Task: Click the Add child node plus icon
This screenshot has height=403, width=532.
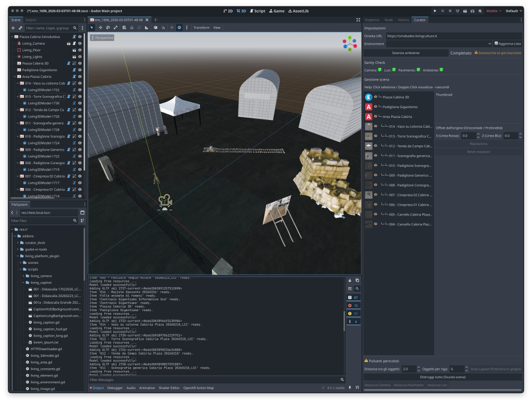Action: coord(13,28)
